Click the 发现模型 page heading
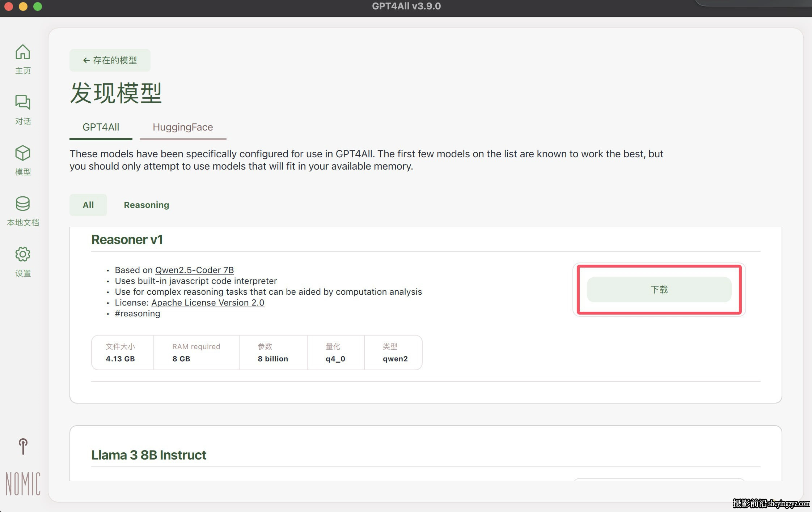 point(116,93)
